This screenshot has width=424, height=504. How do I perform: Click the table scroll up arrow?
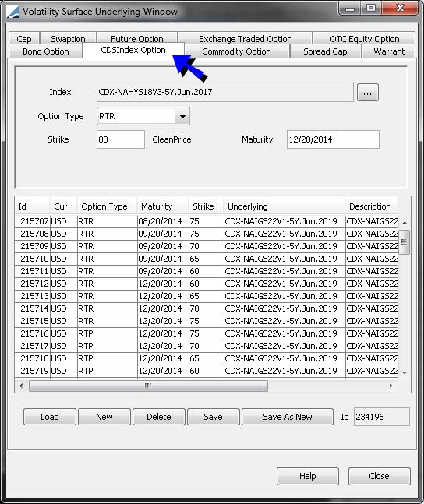click(405, 223)
